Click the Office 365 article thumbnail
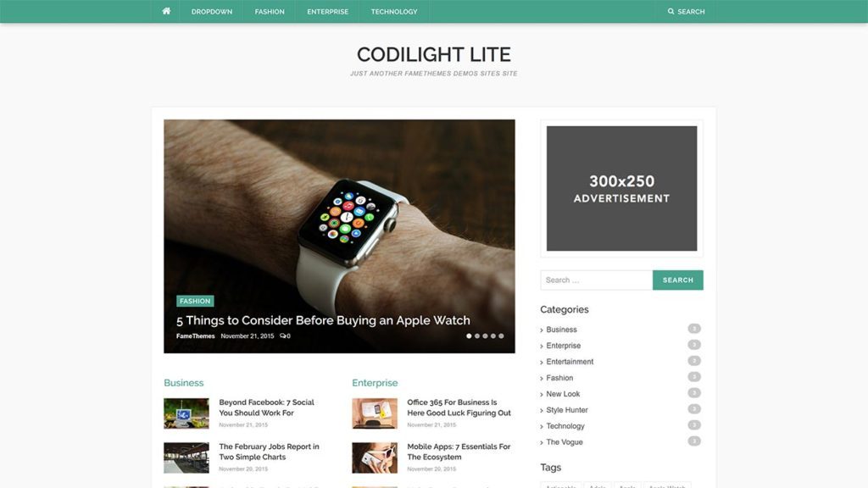Screen dimensions: 868x488 coord(374,413)
